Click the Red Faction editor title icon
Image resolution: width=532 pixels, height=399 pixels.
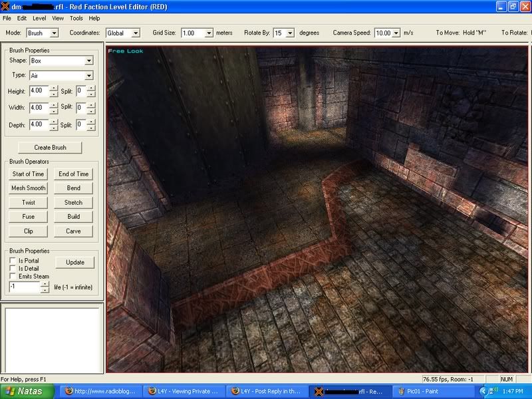pos(5,7)
